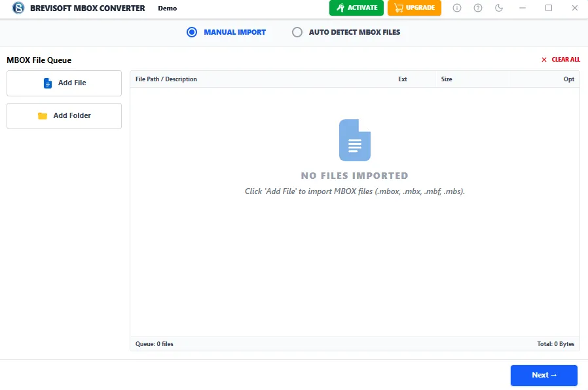Click the Add File button

click(x=64, y=83)
